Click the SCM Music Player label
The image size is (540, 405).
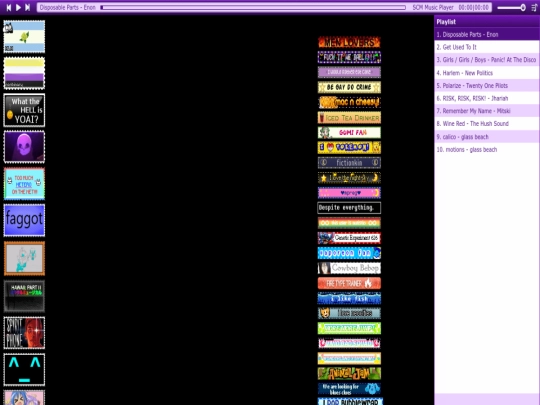(x=433, y=7)
